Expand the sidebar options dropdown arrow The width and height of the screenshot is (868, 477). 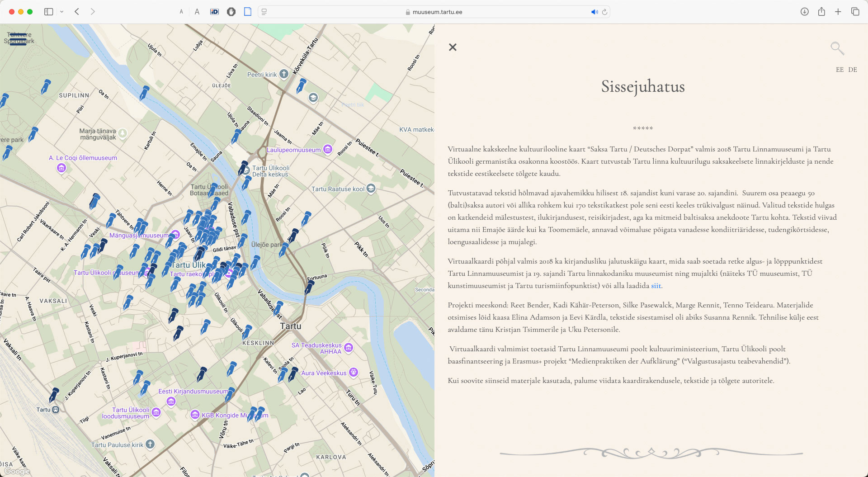tap(62, 12)
